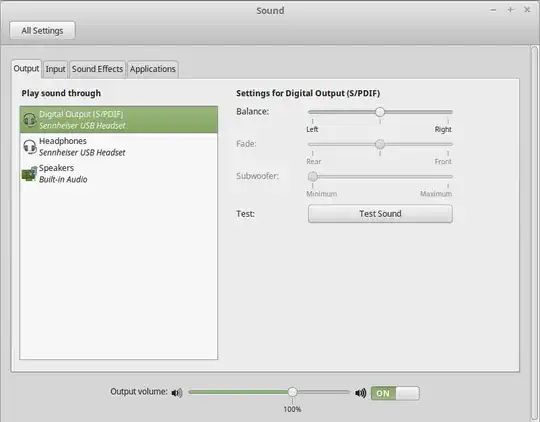Switch to the Output tab
This screenshot has height=422, width=540.
pyautogui.click(x=26, y=69)
